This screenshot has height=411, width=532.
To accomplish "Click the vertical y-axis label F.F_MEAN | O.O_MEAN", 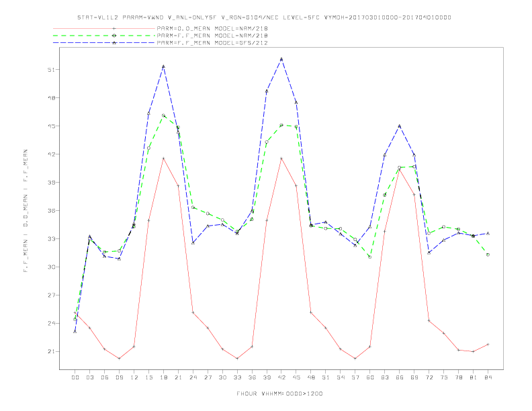I will (x=26, y=211).
